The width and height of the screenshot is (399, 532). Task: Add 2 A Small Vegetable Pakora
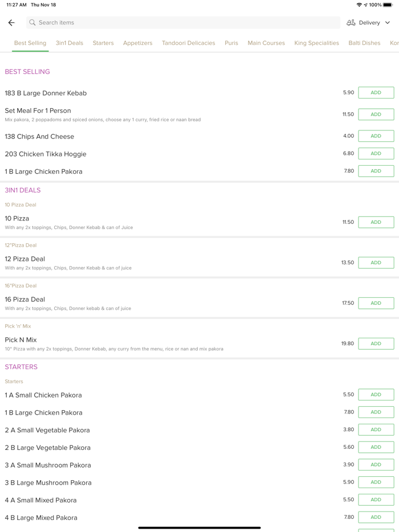click(376, 429)
